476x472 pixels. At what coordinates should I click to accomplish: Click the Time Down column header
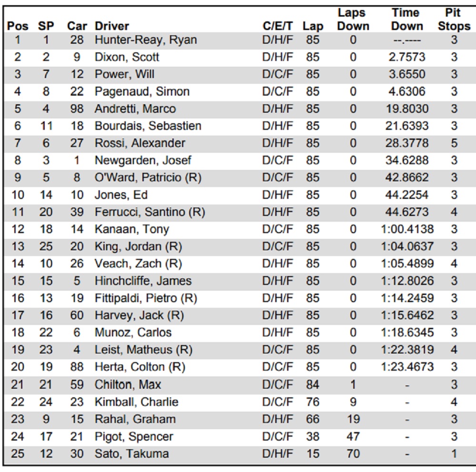407,20
